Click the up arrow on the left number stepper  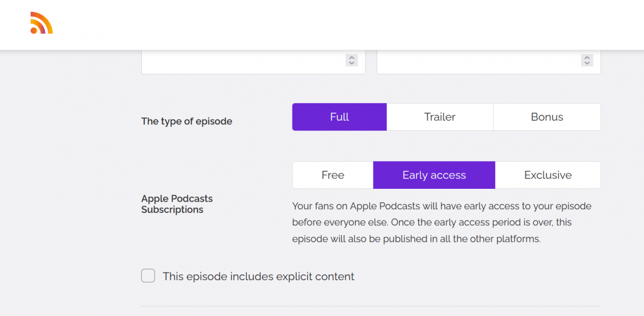[352, 57]
